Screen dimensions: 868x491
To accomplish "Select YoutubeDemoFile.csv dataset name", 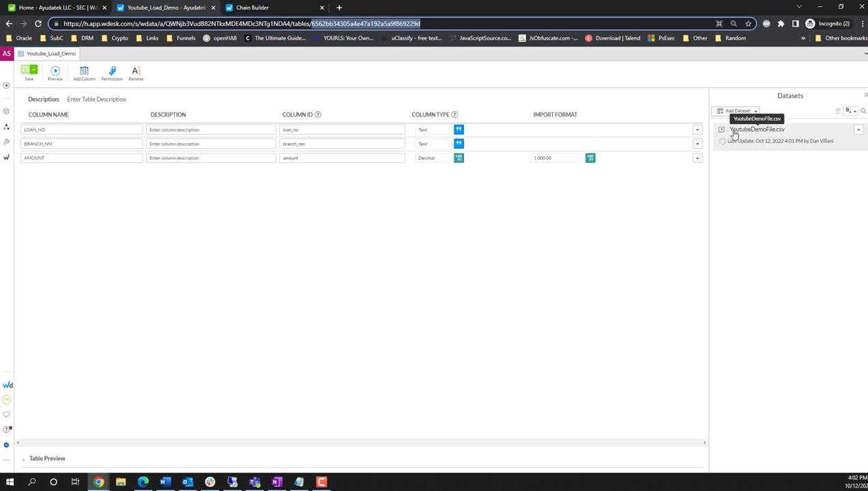I will coord(757,130).
